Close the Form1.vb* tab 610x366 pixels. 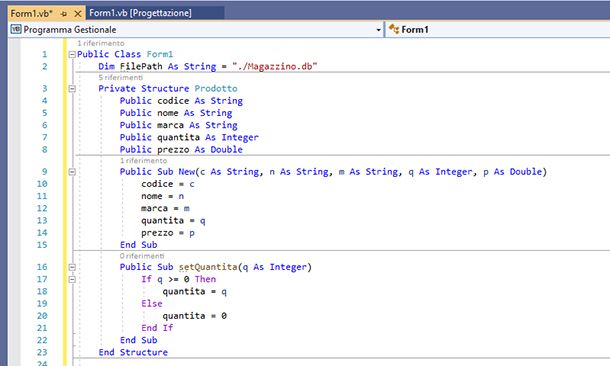(78, 14)
